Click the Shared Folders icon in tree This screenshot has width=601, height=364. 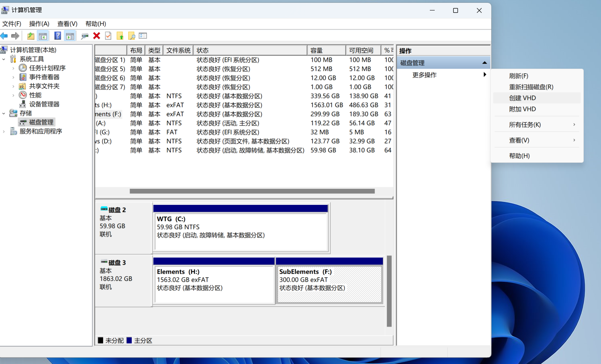(x=23, y=86)
